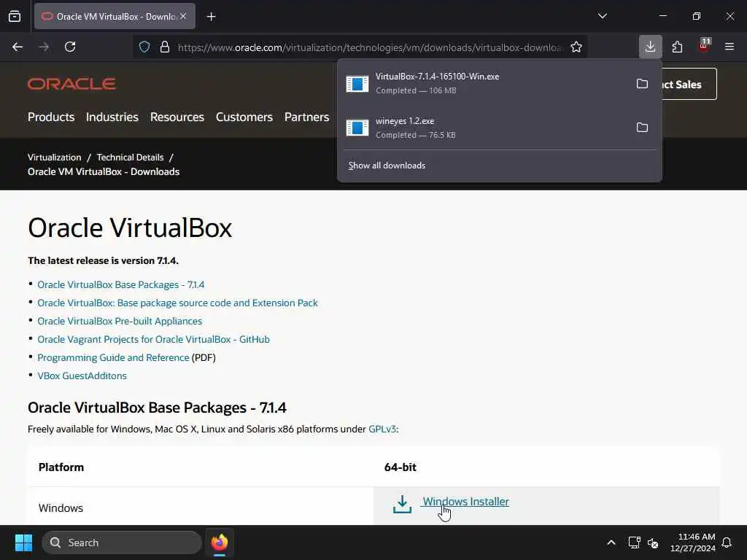This screenshot has height=560, width=747.
Task: Show VirtualBox installer in folder
Action: coord(642,83)
